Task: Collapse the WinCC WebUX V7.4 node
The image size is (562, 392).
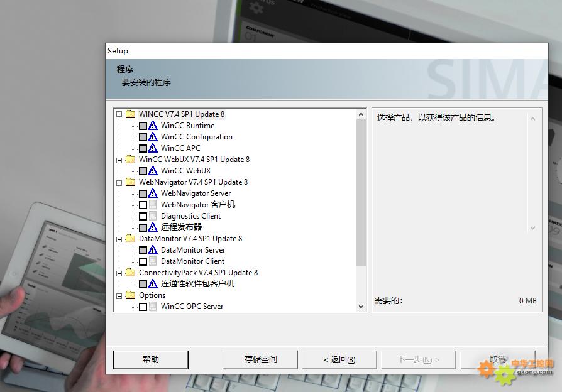Action: coord(119,160)
